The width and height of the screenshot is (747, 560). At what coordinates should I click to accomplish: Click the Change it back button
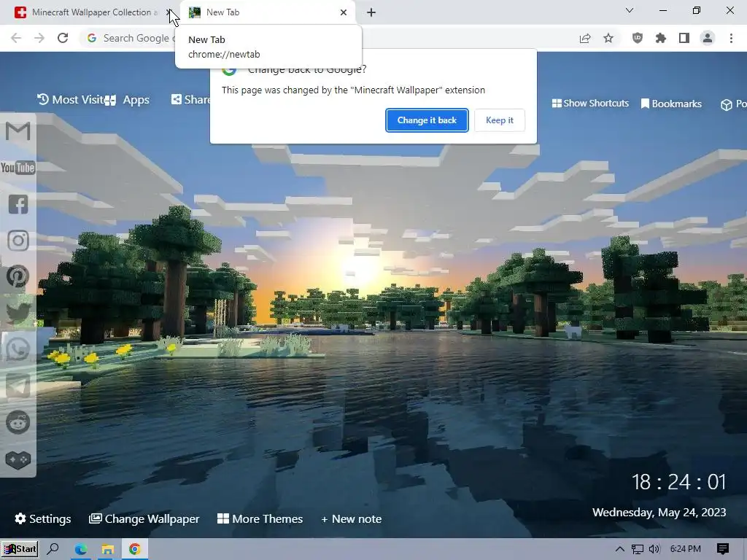point(427,120)
